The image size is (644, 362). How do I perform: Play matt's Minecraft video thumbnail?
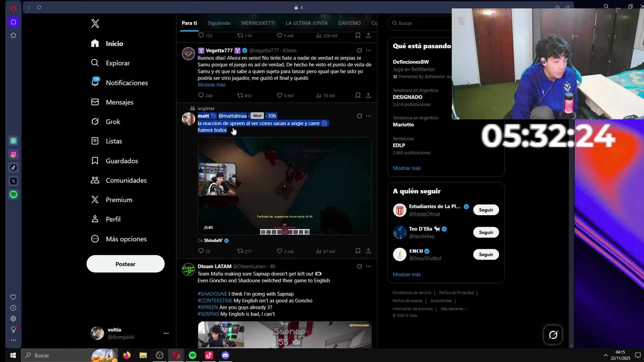coord(284,186)
